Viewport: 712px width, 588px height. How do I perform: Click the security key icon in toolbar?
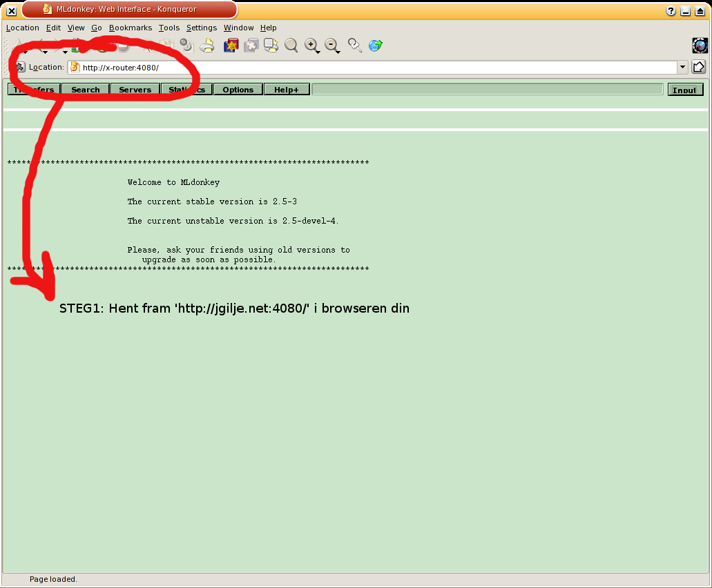click(355, 46)
